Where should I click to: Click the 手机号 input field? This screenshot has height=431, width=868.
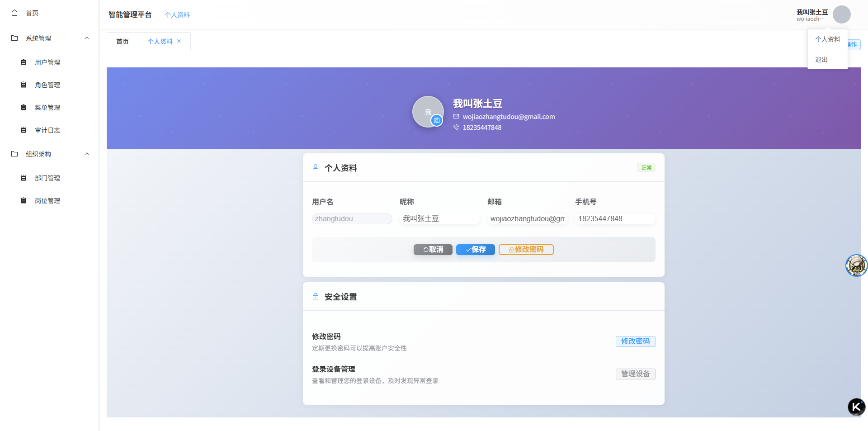coord(615,219)
